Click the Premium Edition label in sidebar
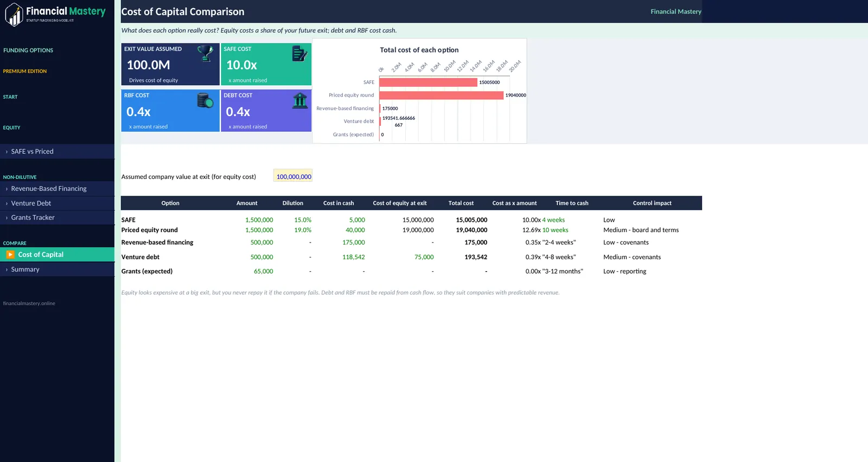The height and width of the screenshot is (462, 868). pyautogui.click(x=25, y=71)
